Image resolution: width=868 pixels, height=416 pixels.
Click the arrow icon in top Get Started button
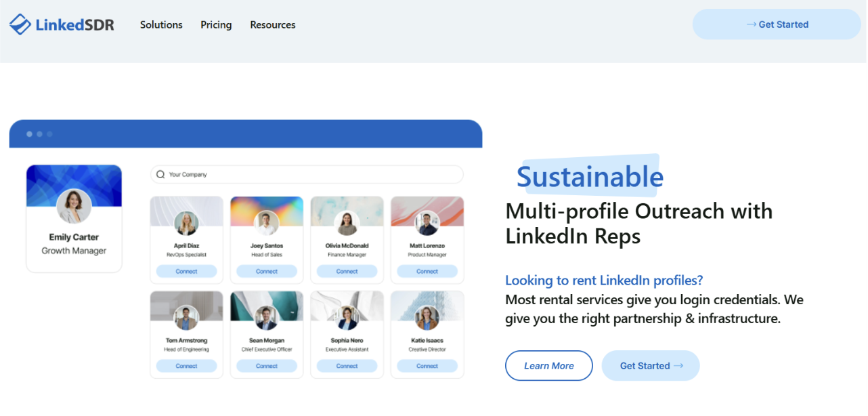click(752, 24)
